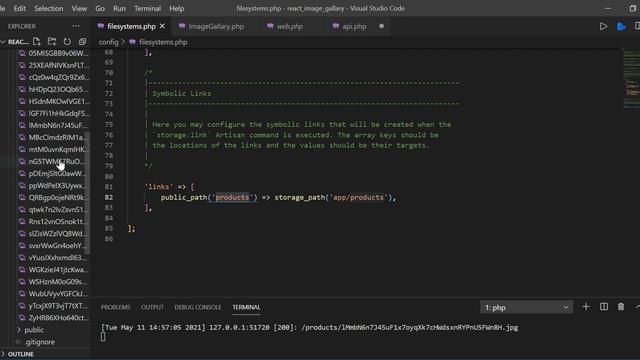Click line number 82 in gutter
Image resolution: width=640 pixels, height=360 pixels.
click(109, 197)
